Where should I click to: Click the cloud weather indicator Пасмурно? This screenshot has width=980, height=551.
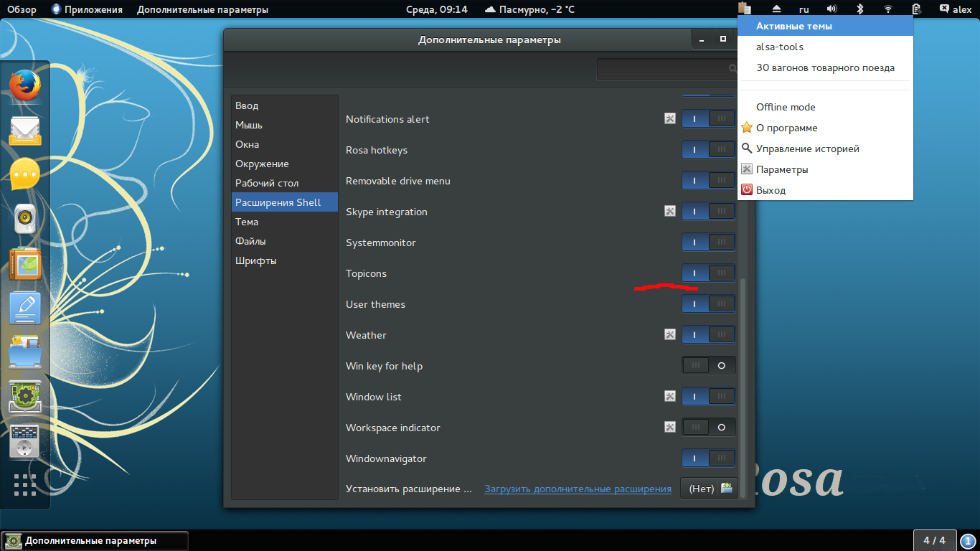(530, 9)
